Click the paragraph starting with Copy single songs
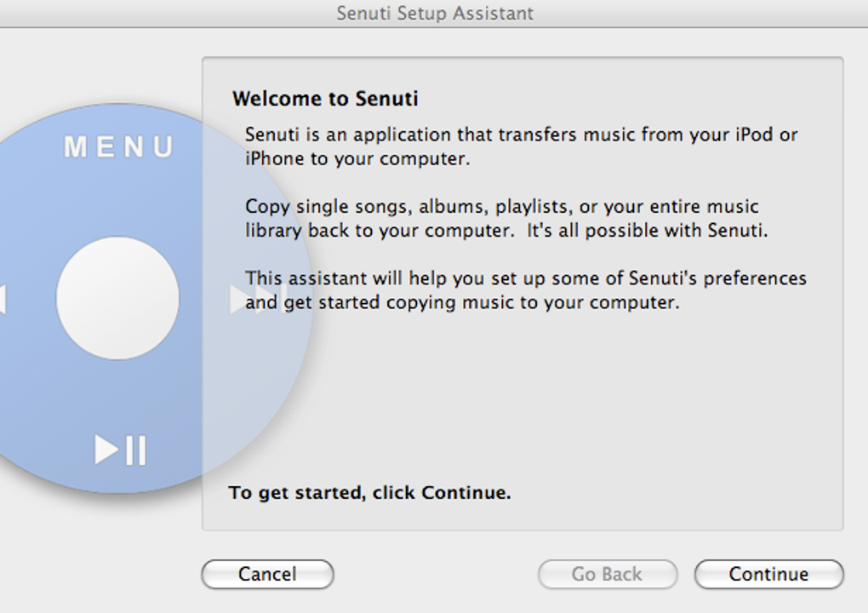The height and width of the screenshot is (613, 868). tap(506, 218)
